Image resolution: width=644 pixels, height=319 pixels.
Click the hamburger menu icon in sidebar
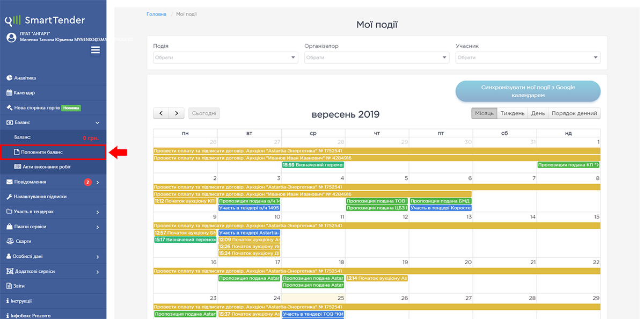(96, 50)
